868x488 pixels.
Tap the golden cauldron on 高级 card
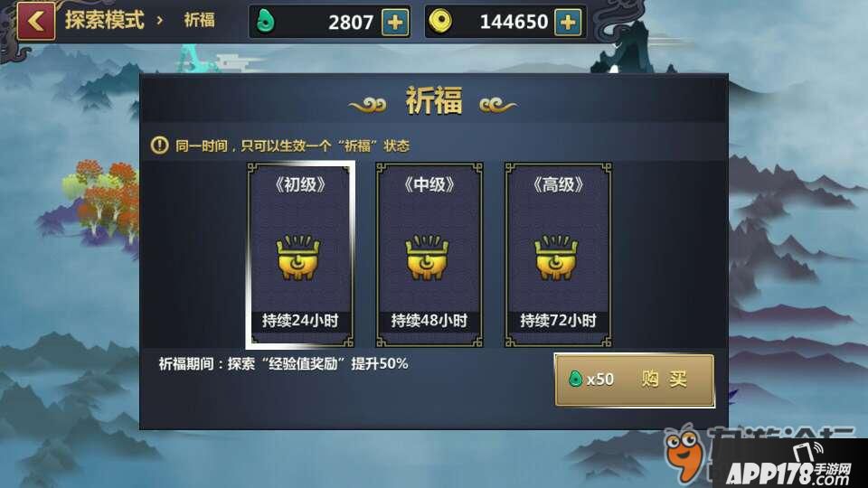[x=557, y=258]
